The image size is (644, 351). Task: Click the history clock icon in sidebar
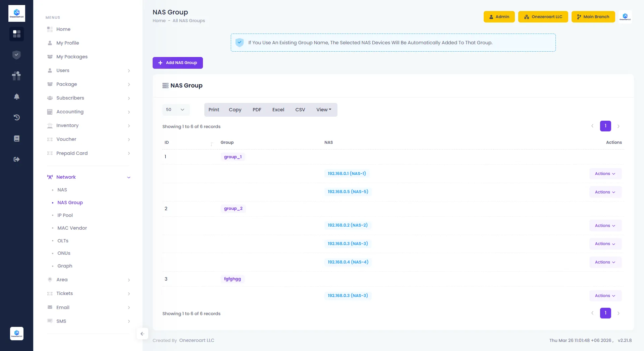(x=16, y=117)
